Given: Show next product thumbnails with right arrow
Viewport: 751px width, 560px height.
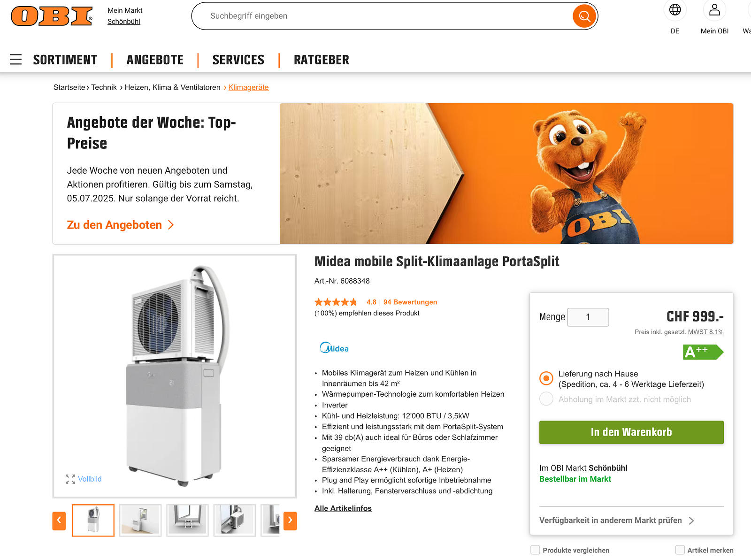Looking at the screenshot, I should [x=290, y=520].
